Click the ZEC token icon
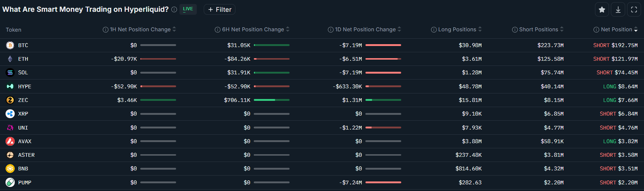644x191 pixels. [x=10, y=100]
